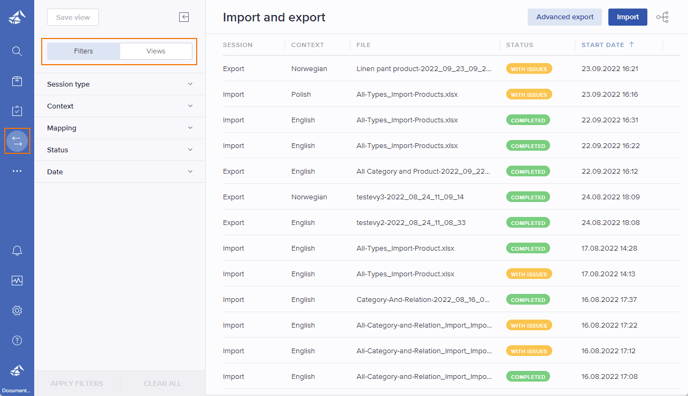Click COMPLETED badge dated 16.08.2022 17:08
688x396 pixels.
pos(528,377)
